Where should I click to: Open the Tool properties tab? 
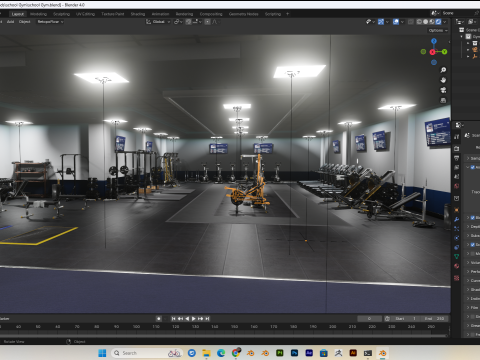pos(457,137)
